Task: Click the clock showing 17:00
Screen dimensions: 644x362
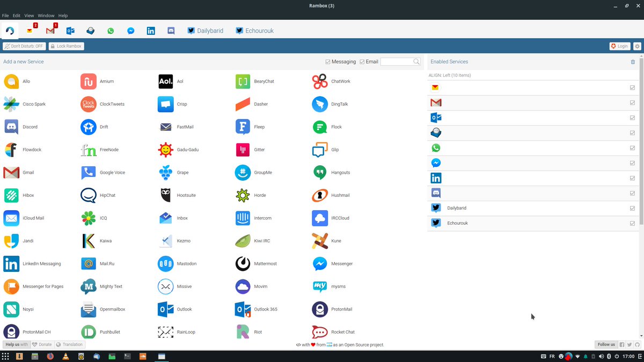Action: click(x=628, y=356)
